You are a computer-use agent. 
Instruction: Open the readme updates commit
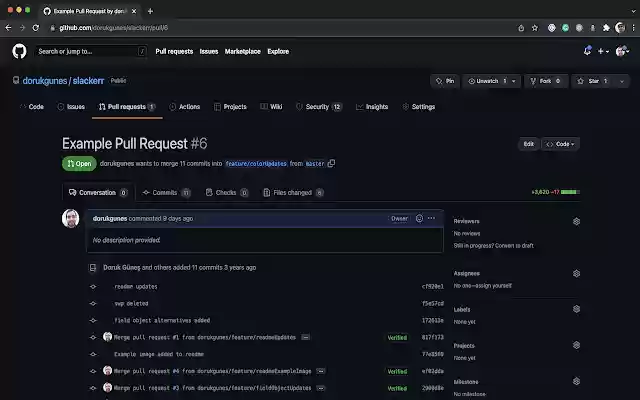[136, 287]
